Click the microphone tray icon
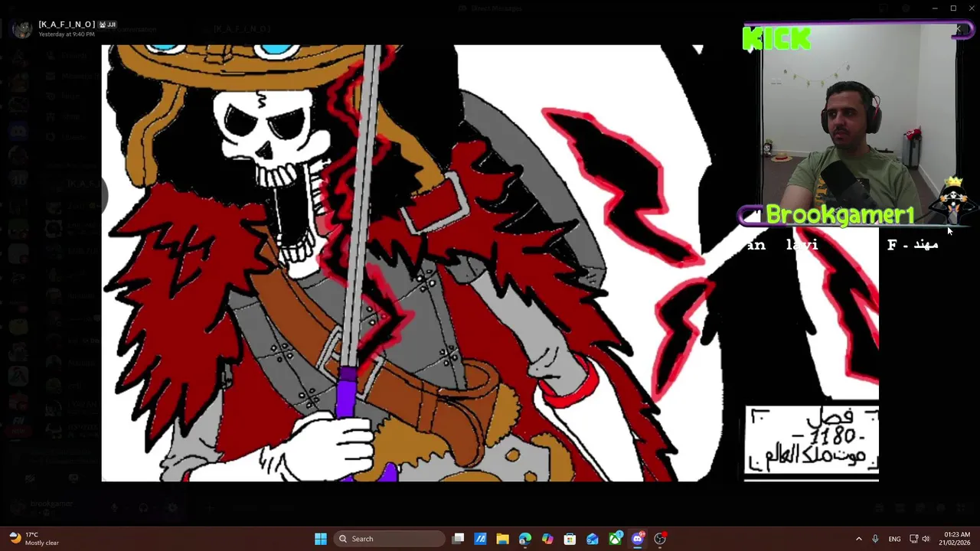Image resolution: width=980 pixels, height=551 pixels. point(875,539)
